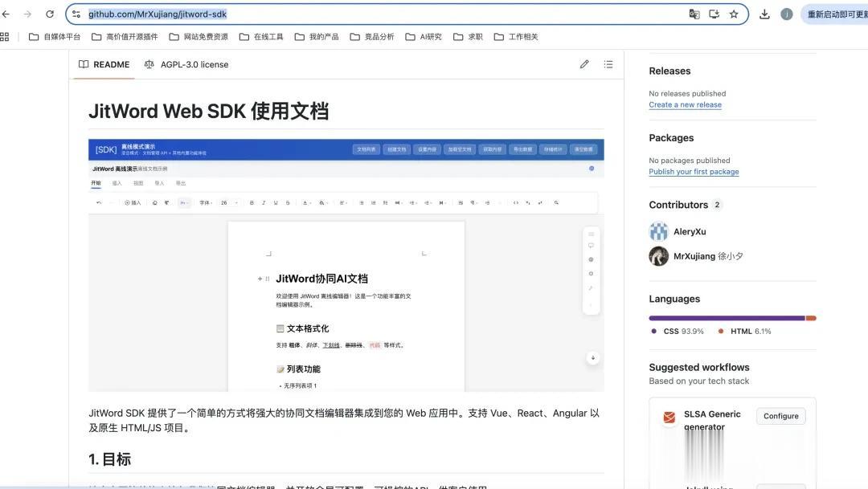This screenshot has width=868, height=489.
Task: Click the JitWord Web SDK 使用文档 heading
Action: point(209,111)
